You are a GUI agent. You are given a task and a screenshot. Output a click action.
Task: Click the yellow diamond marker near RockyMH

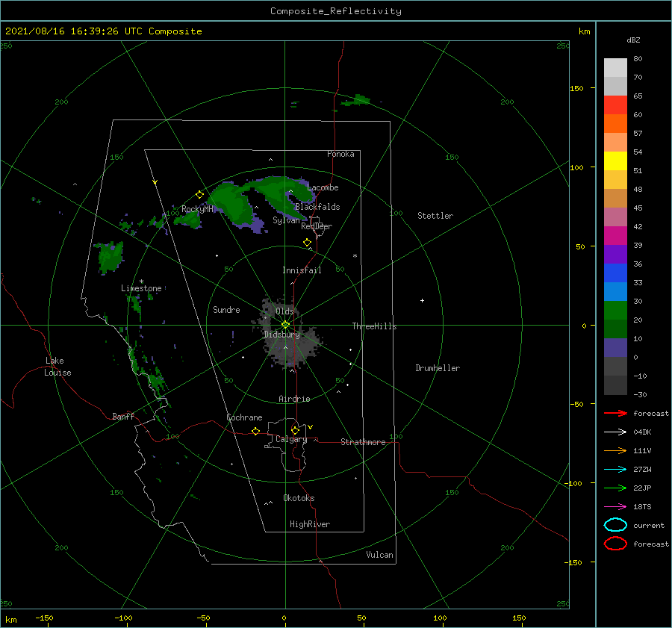click(199, 195)
